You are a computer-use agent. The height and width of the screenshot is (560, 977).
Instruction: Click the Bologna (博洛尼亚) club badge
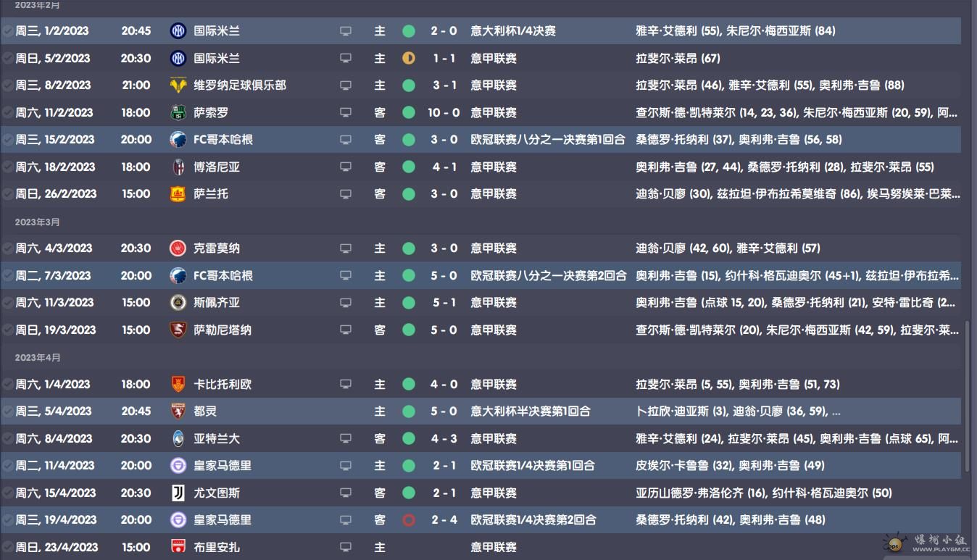tap(178, 167)
